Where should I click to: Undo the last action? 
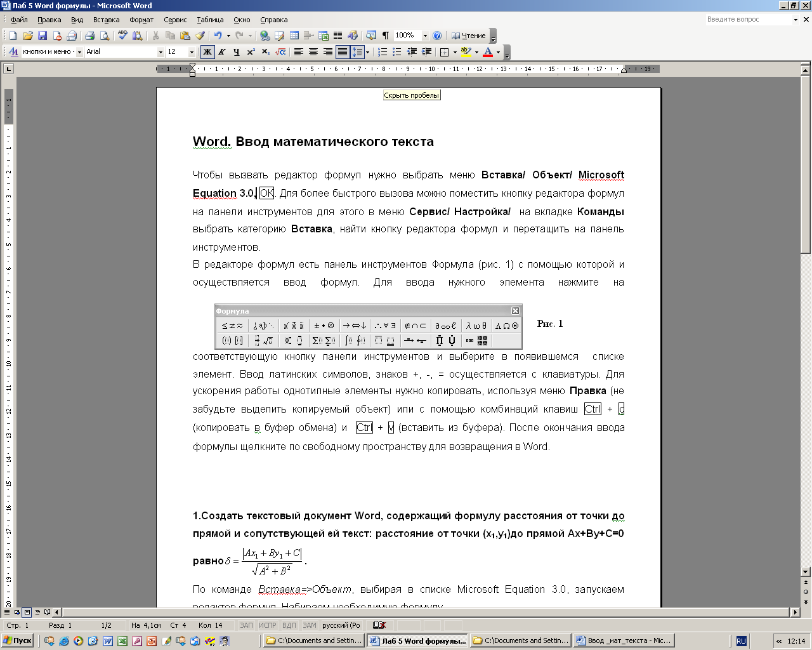218,36
